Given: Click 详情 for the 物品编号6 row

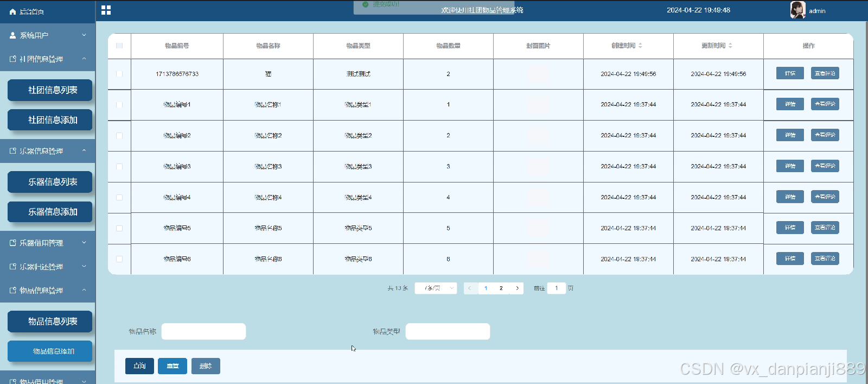Looking at the screenshot, I should click(x=790, y=259).
